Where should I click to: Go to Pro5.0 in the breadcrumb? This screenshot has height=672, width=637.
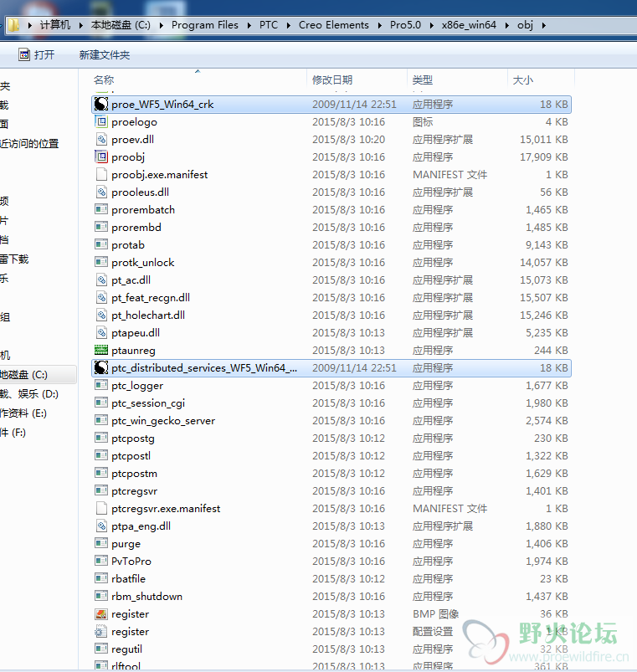point(405,25)
